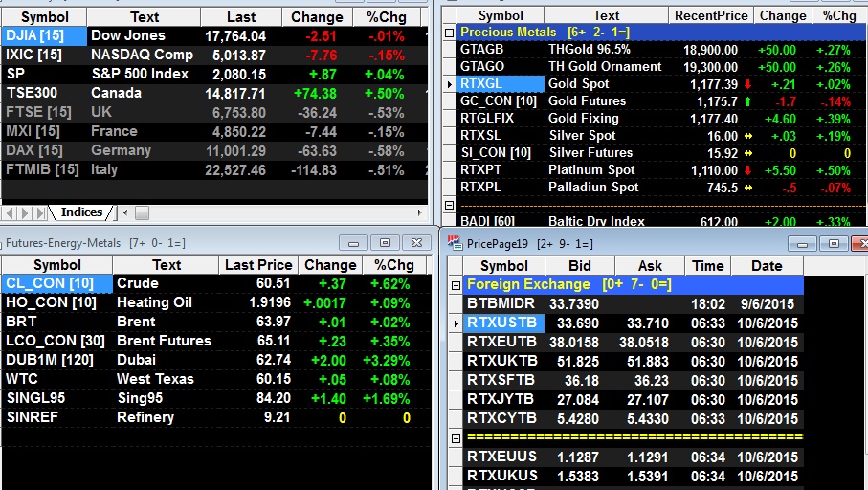Collapse the Precious Metals group
Viewport: 868px width, 490px height.
pos(450,33)
